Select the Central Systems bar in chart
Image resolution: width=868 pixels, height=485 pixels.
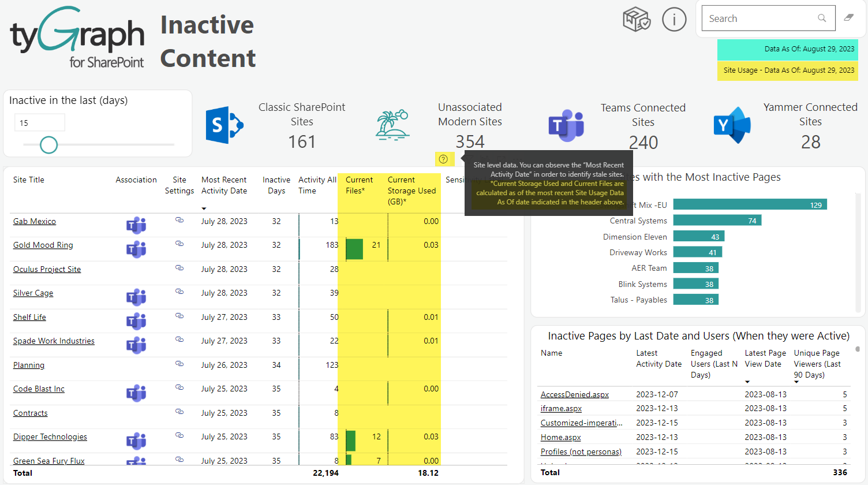pos(717,221)
